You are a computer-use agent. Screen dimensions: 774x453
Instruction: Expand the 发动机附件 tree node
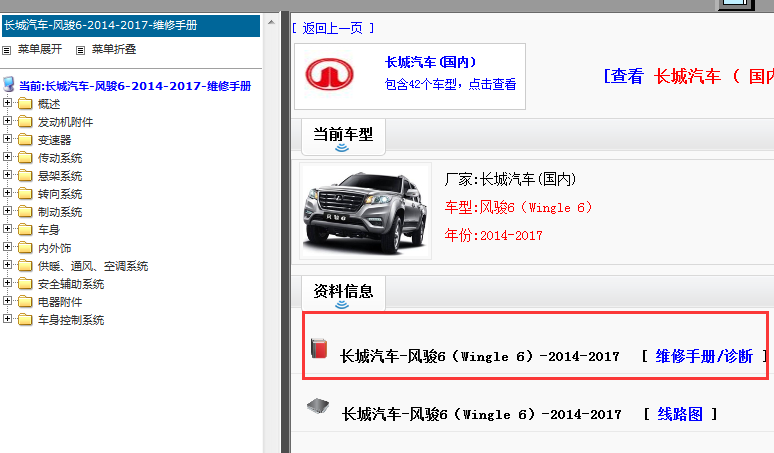[7, 120]
